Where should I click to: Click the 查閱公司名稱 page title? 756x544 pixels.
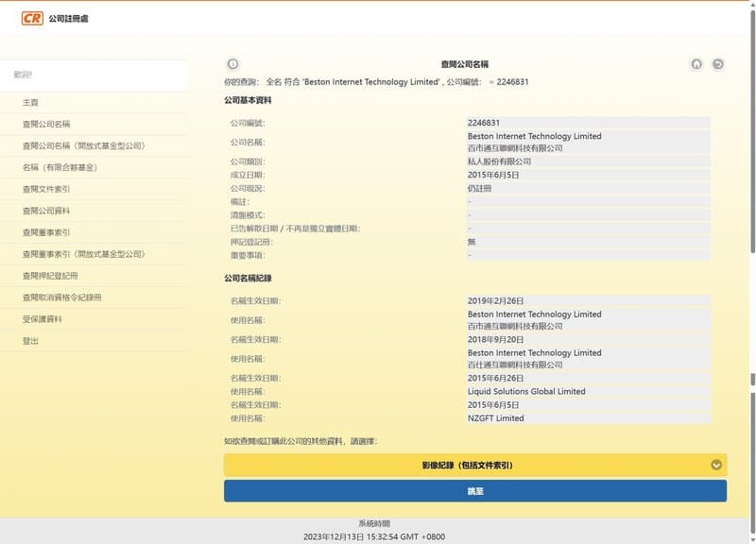click(x=465, y=64)
